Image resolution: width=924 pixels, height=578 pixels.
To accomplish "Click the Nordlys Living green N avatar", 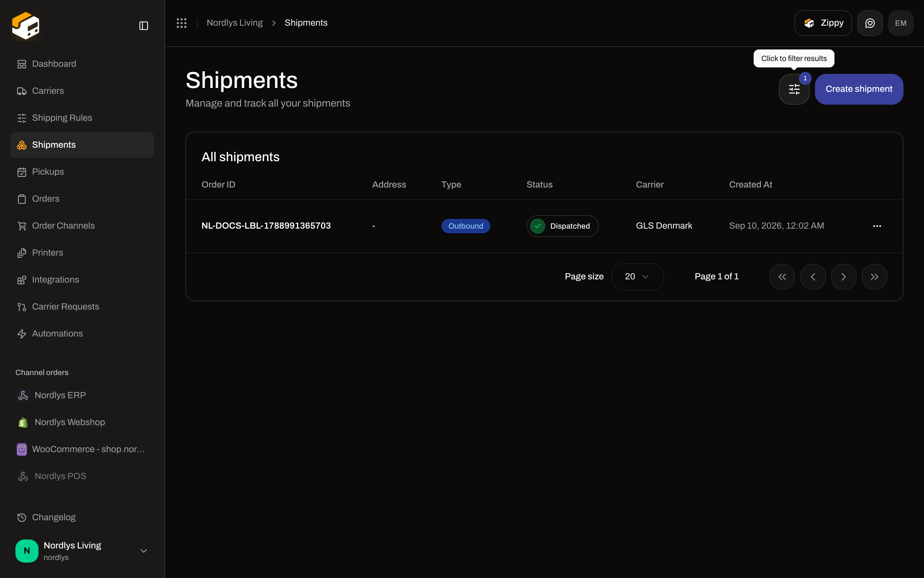I will [27, 551].
